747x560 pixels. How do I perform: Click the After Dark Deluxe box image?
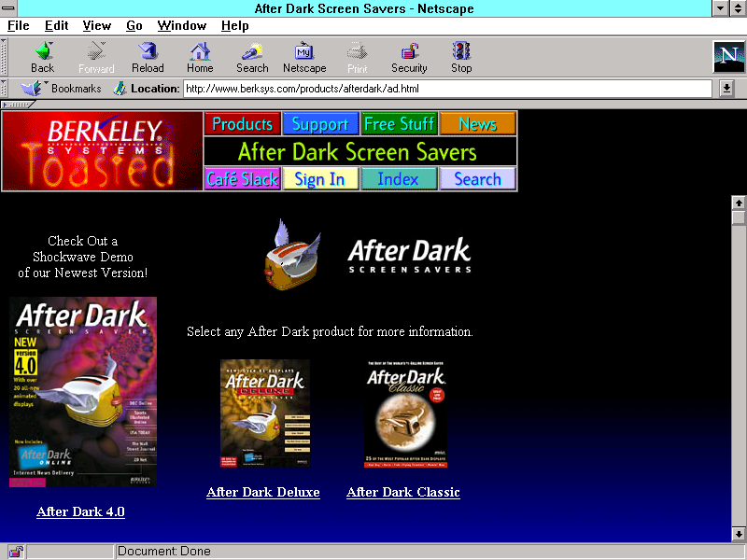tap(265, 413)
